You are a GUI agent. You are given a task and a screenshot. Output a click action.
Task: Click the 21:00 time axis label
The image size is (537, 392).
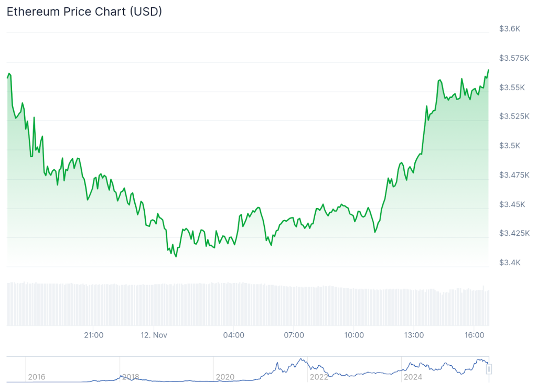(93, 335)
